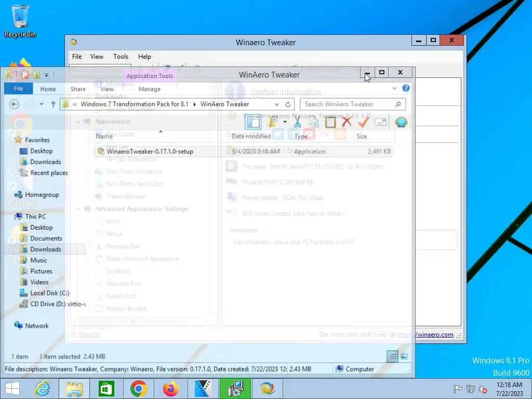Click the breadcrumb overflow double chevron
The width and height of the screenshot is (532, 399).
pos(75,104)
